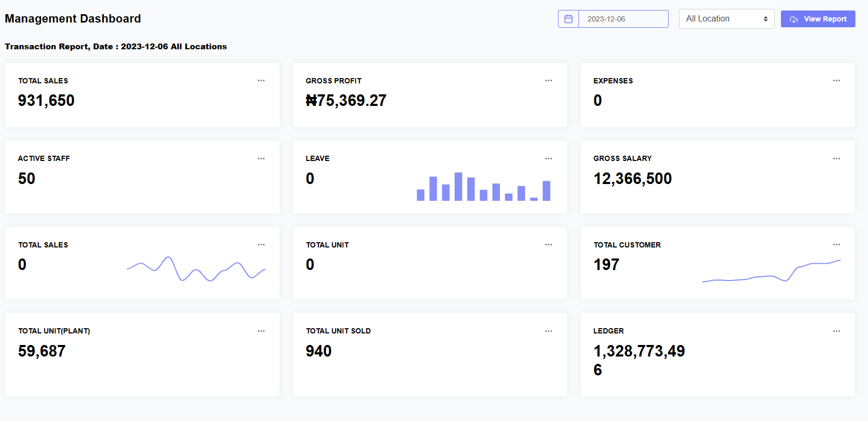Click the 940 total unit sold value
This screenshot has width=868, height=421.
click(319, 351)
